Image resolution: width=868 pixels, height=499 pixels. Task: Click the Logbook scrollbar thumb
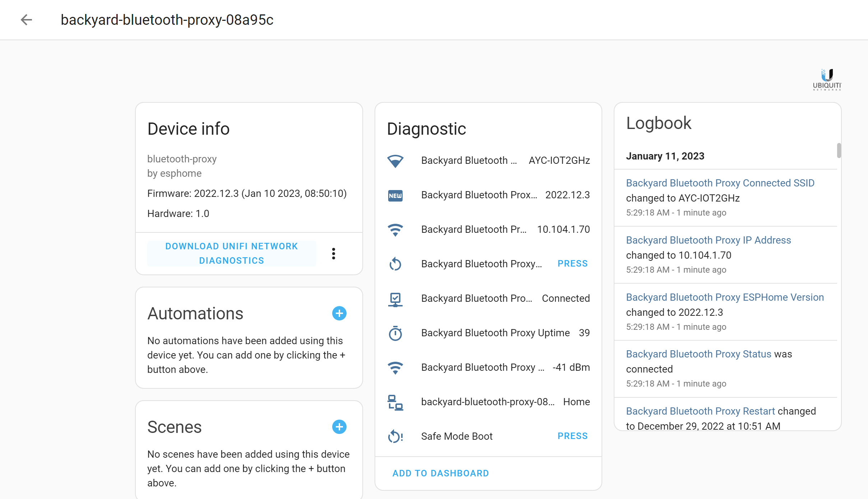839,150
